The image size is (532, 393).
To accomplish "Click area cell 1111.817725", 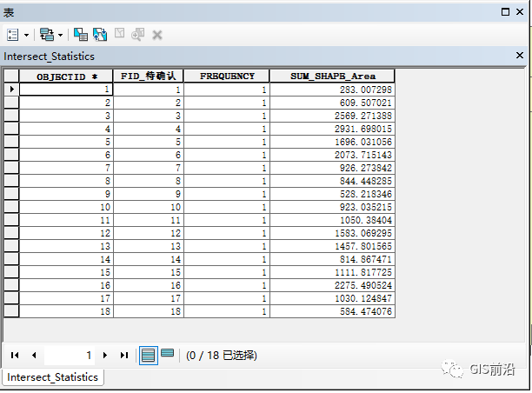I will [332, 272].
